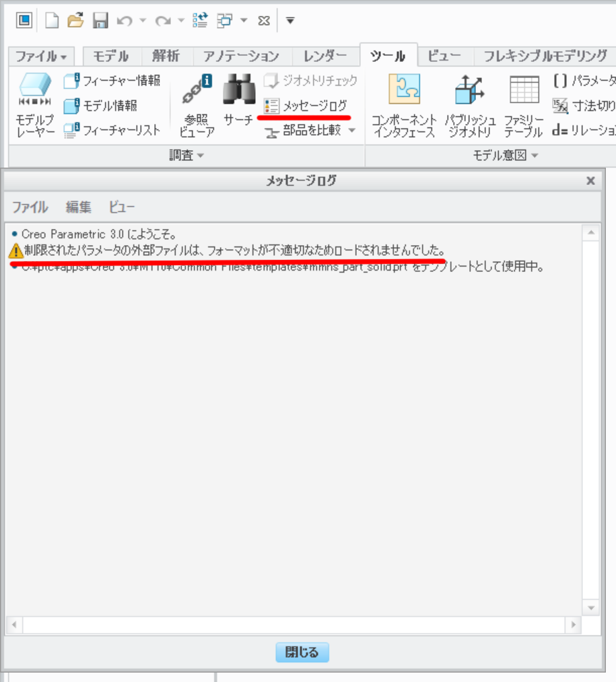616x682 pixels.
Task: Click the Regenerate icon in quick access toolbar
Action: click(200, 20)
